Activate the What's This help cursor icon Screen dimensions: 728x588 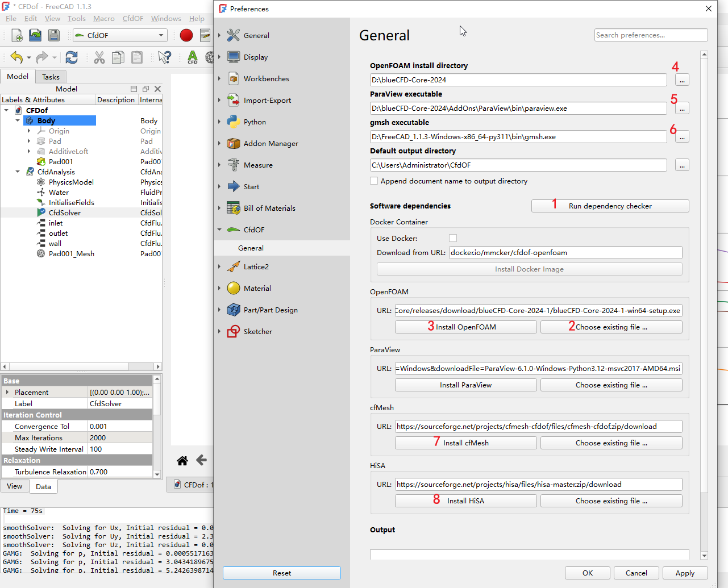(x=165, y=57)
